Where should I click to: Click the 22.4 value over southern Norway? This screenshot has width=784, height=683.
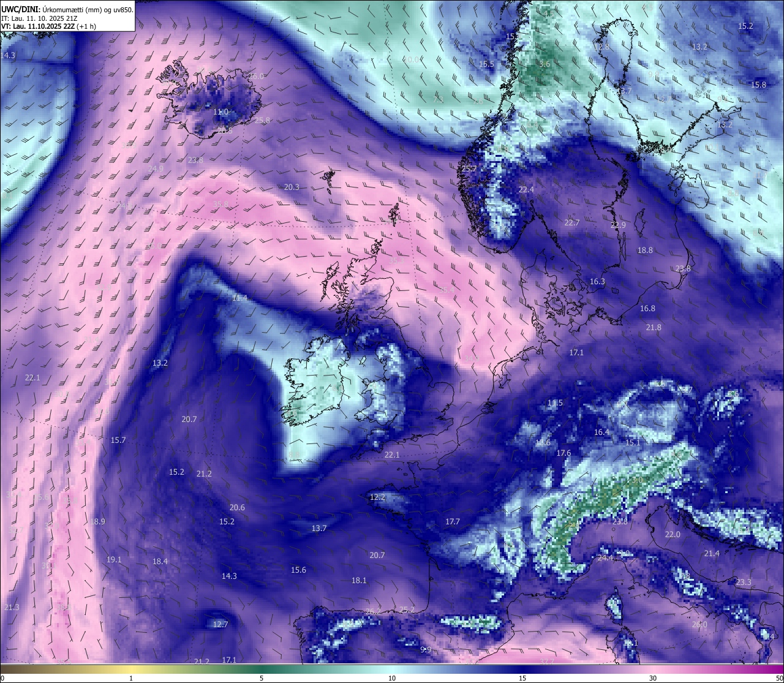coord(526,190)
